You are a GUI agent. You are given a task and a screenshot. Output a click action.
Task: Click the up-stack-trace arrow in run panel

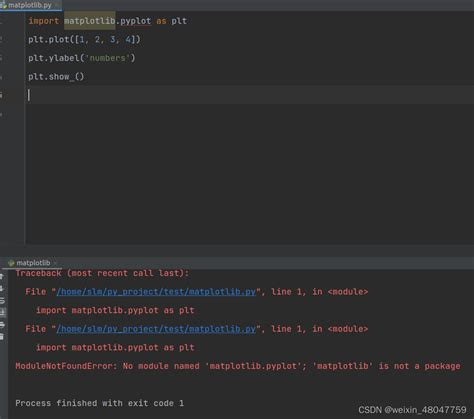(x=2, y=276)
